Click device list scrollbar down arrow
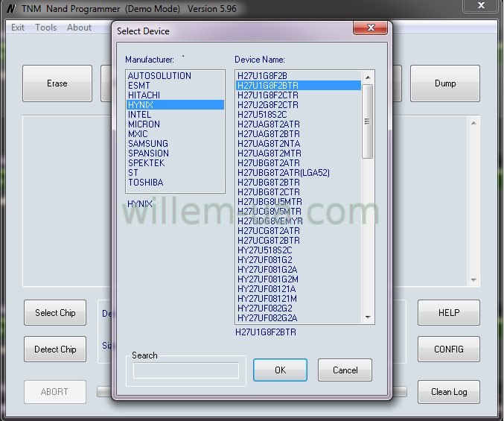The height and width of the screenshot is (421, 504). coord(368,317)
